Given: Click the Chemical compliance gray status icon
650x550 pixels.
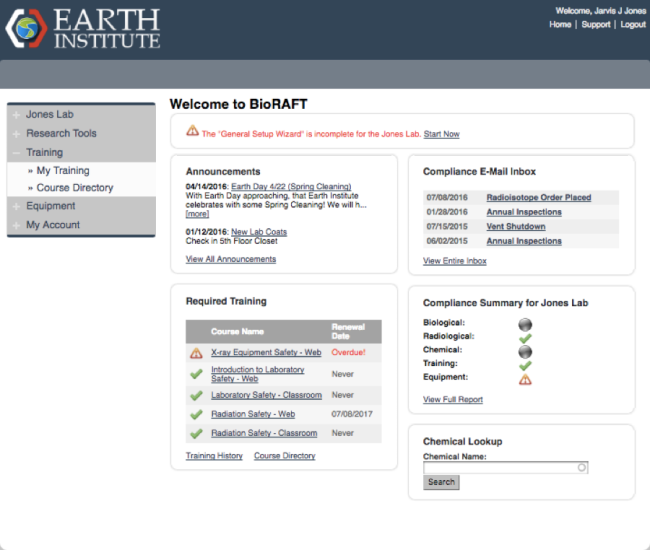Looking at the screenshot, I should [x=525, y=352].
